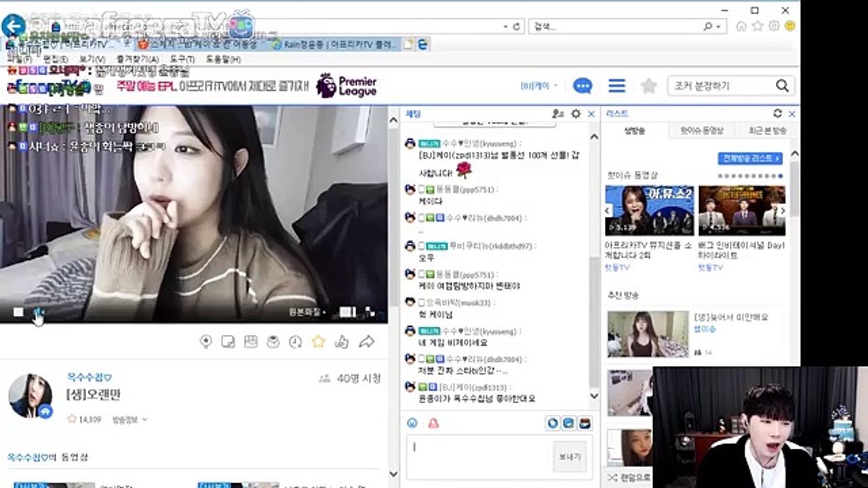Open the chat participants list icon
Image resolution: width=868 pixels, height=488 pixels.
[x=558, y=114]
